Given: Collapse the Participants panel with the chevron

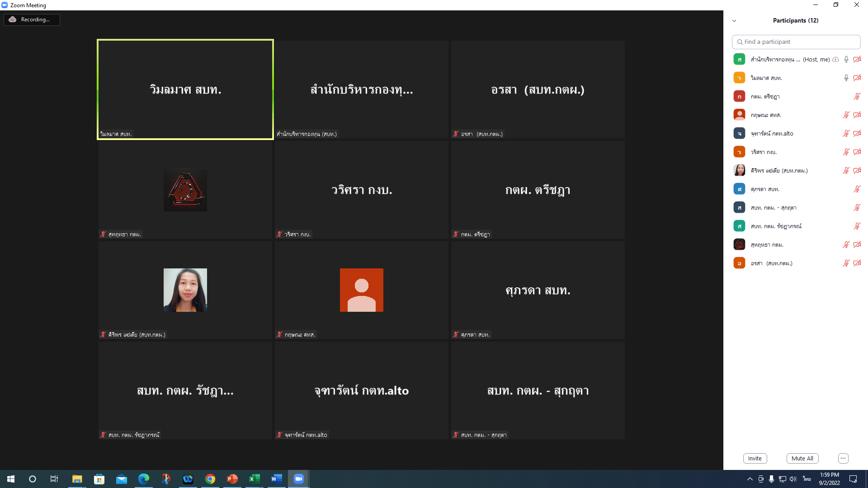Looking at the screenshot, I should pyautogui.click(x=734, y=21).
